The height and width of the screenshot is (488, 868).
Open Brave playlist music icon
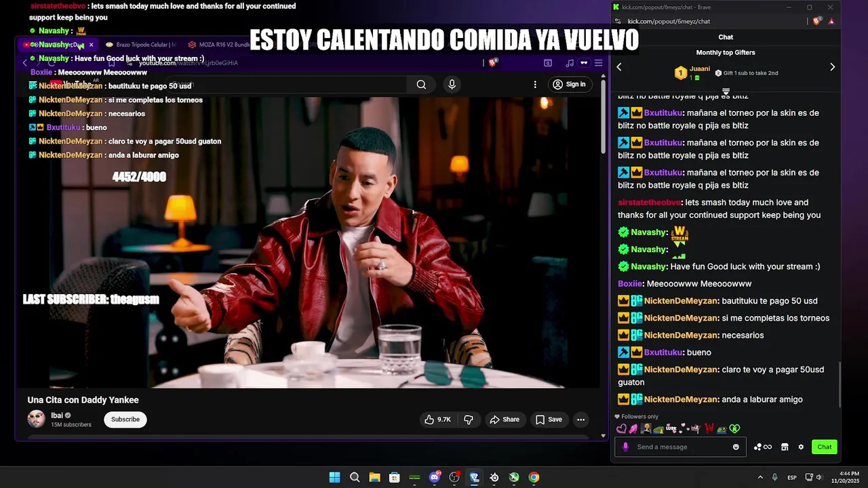[x=570, y=63]
